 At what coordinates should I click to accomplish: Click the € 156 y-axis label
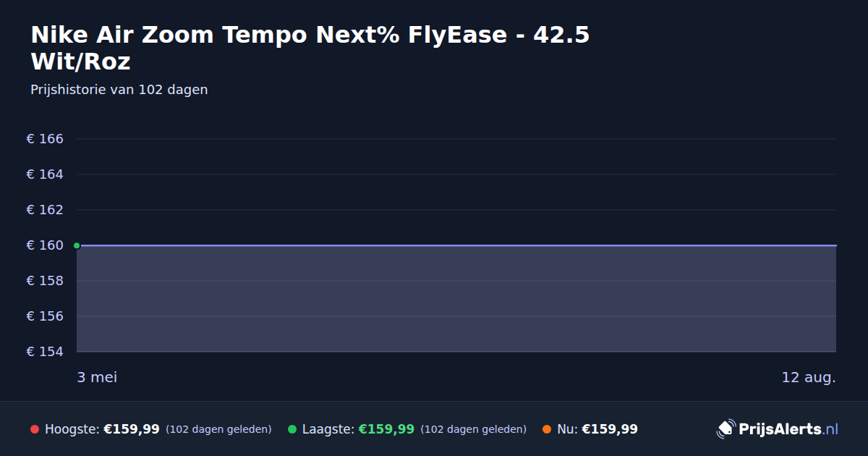pos(45,316)
